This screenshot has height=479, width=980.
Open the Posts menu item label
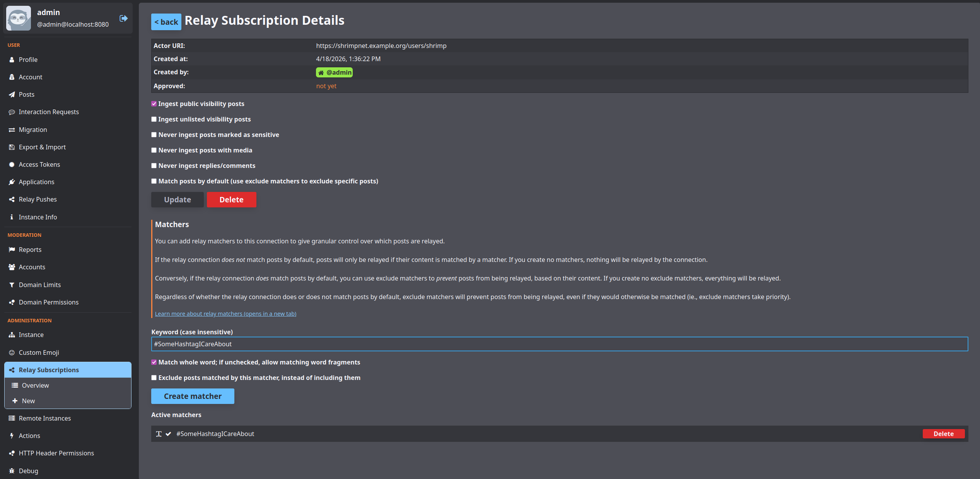click(27, 94)
